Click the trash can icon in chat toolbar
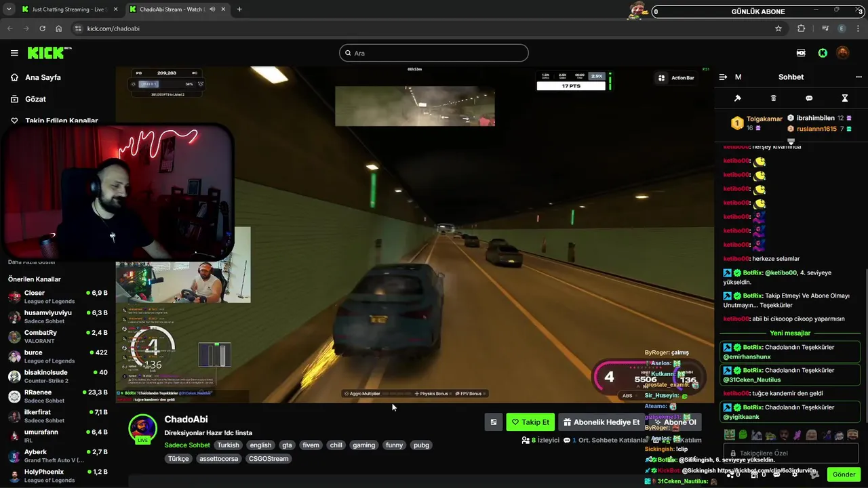 [774, 98]
